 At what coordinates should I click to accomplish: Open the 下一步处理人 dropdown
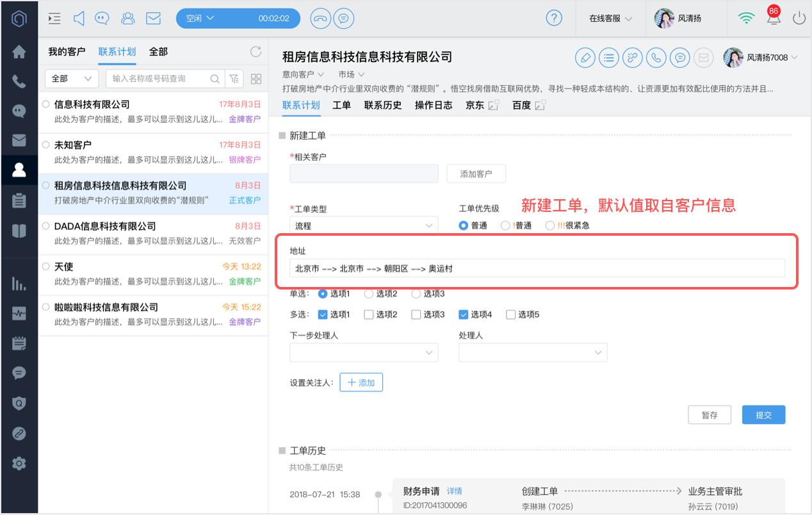pyautogui.click(x=364, y=352)
